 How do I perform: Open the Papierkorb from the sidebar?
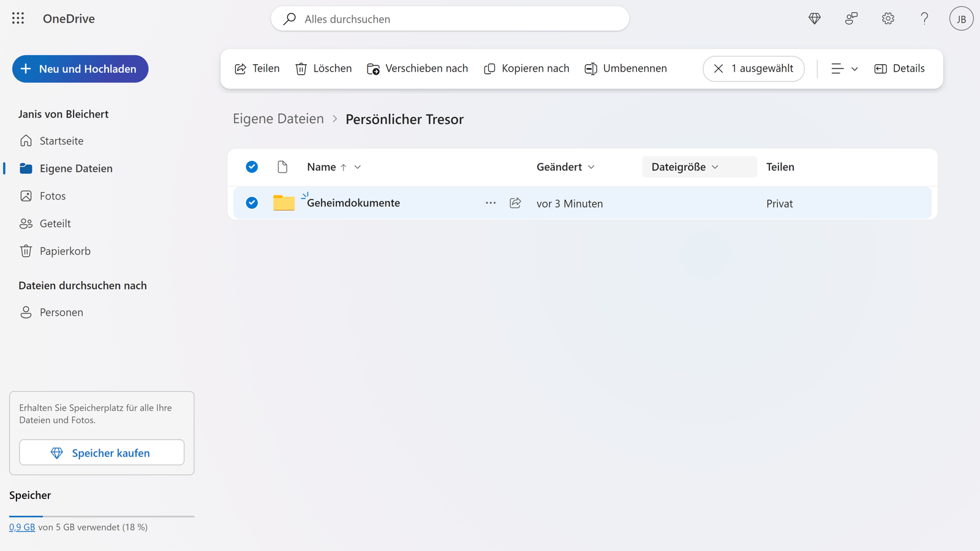64,250
